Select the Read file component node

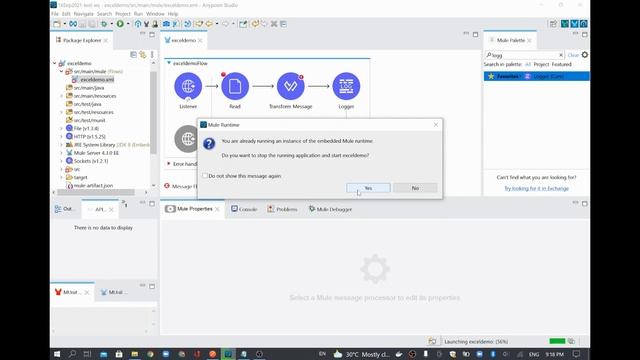click(x=235, y=86)
